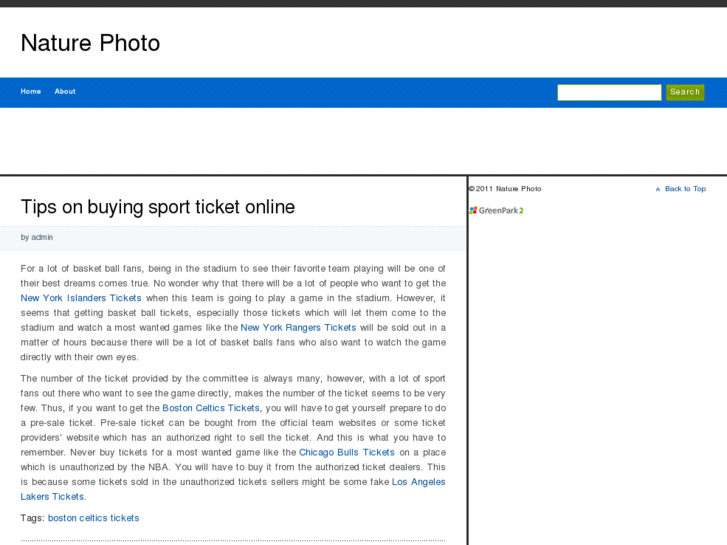Image resolution: width=727 pixels, height=545 pixels.
Task: Click the '©2011 Nature Photo' footer text
Action: pyautogui.click(x=505, y=189)
